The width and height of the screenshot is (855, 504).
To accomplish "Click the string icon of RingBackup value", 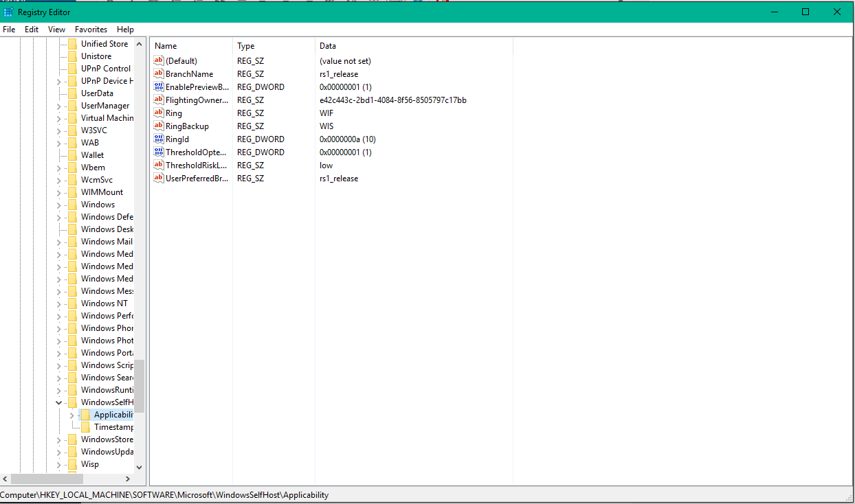I will [x=159, y=126].
